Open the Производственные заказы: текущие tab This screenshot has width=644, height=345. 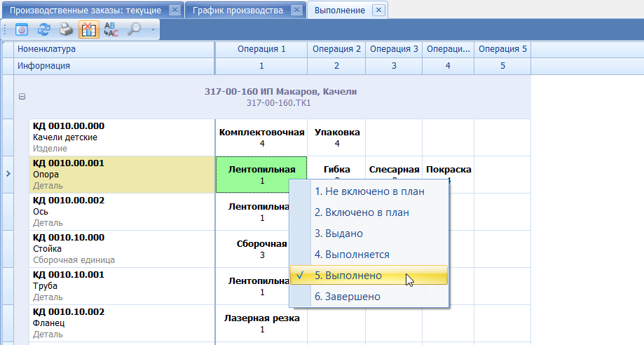[x=86, y=10]
